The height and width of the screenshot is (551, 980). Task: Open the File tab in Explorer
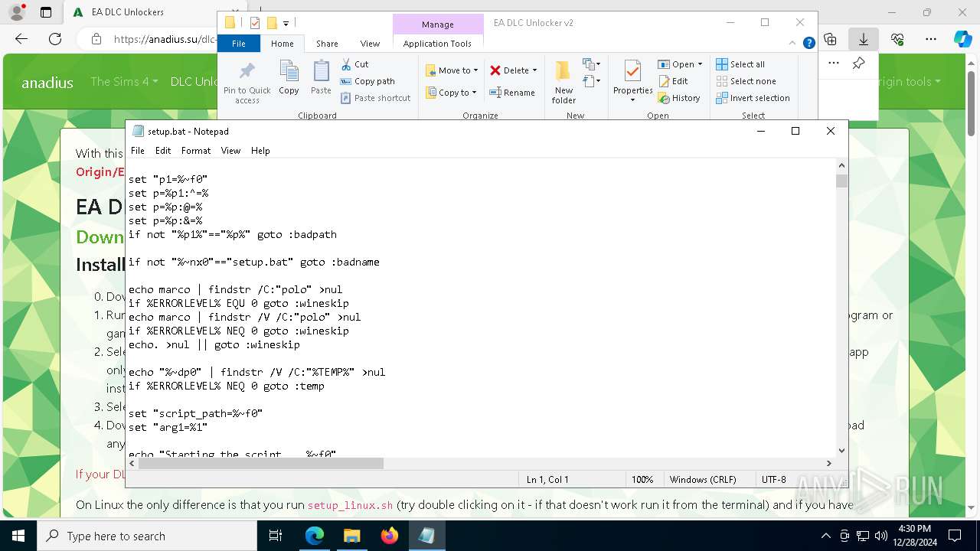pyautogui.click(x=239, y=44)
